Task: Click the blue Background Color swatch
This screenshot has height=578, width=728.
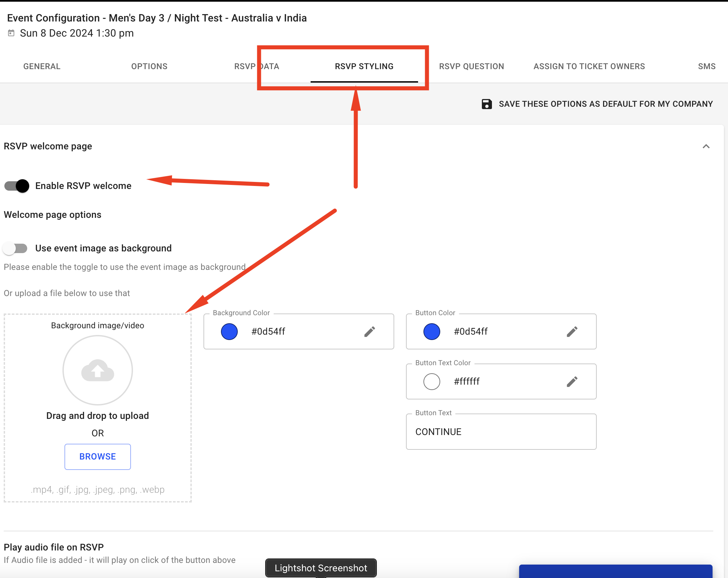Action: click(229, 332)
